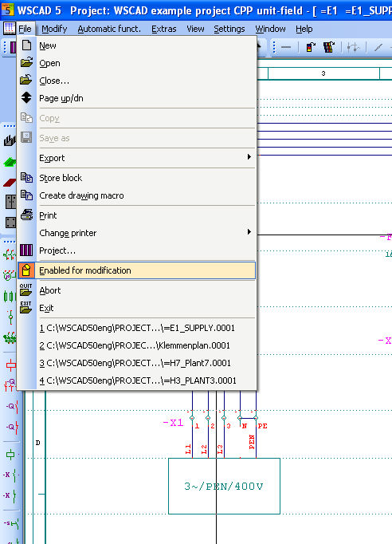Click the greyed connection nodes toolbar icon
This screenshot has width=392, height=544.
(x=354, y=47)
